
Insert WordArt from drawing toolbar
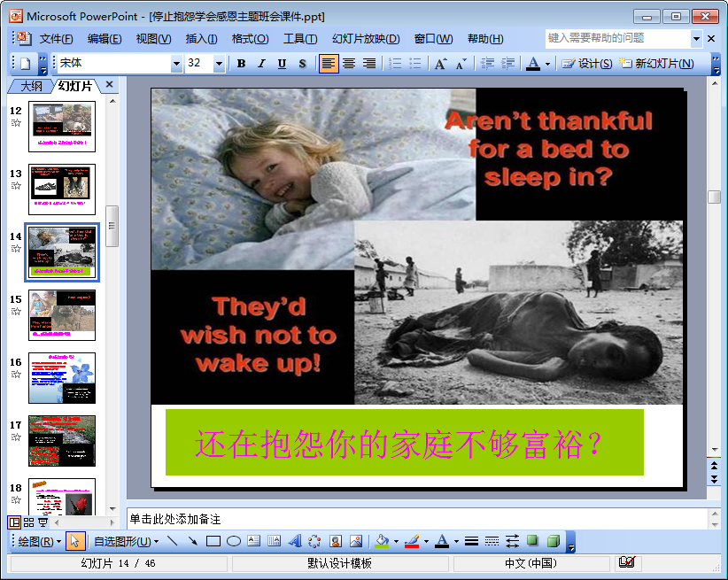click(294, 541)
